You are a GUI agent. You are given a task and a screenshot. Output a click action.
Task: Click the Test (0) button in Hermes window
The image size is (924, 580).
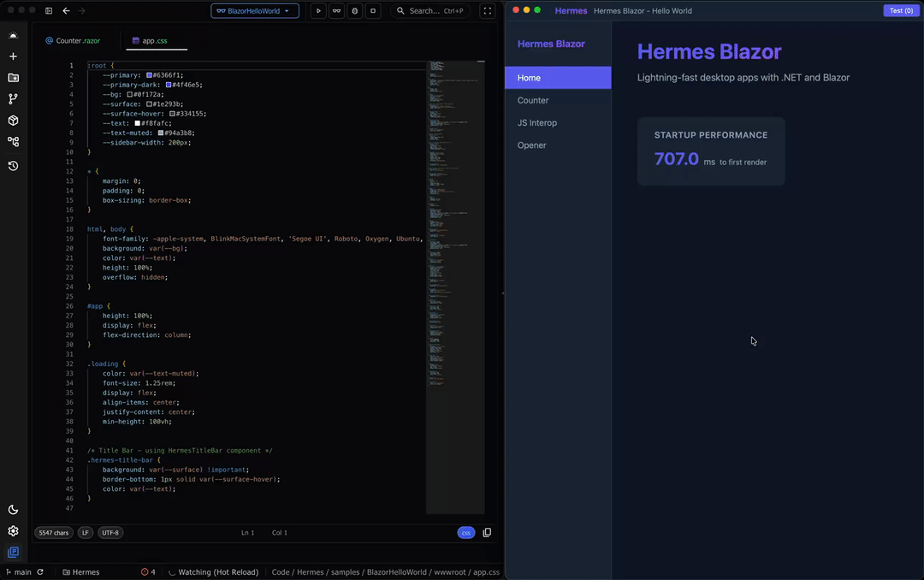pos(901,10)
